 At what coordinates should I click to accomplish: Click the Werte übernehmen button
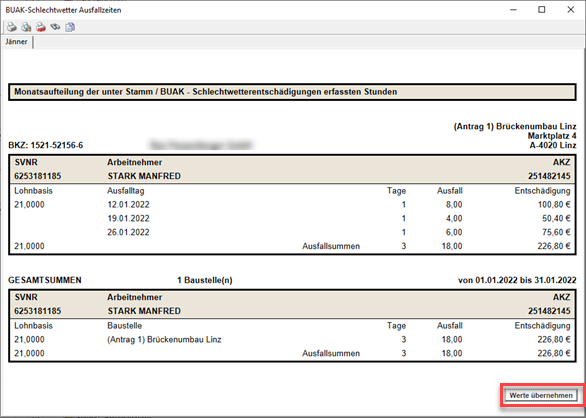pos(541,395)
